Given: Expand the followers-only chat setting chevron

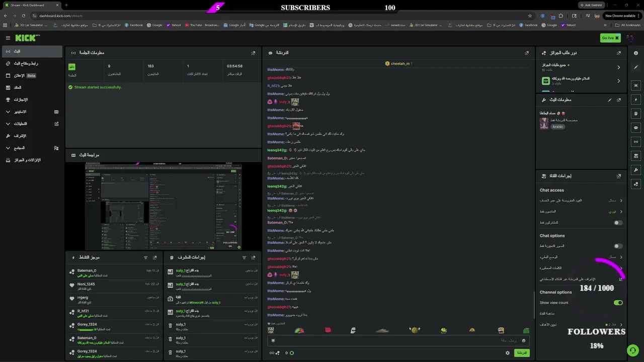Looking at the screenshot, I should click(621, 212).
